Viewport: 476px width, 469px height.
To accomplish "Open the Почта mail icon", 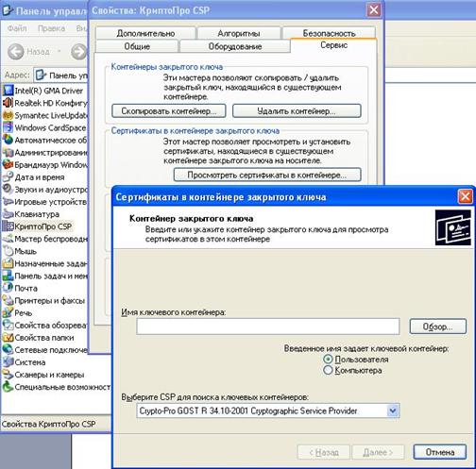I will click(x=8, y=288).
